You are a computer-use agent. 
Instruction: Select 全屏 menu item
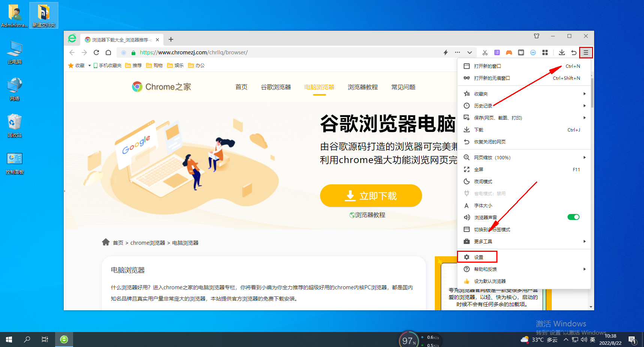524,169
